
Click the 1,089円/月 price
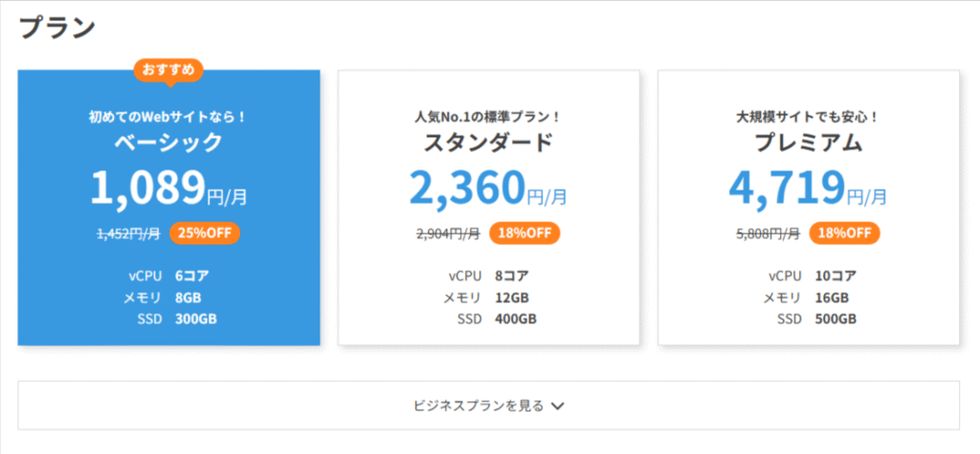[168, 188]
